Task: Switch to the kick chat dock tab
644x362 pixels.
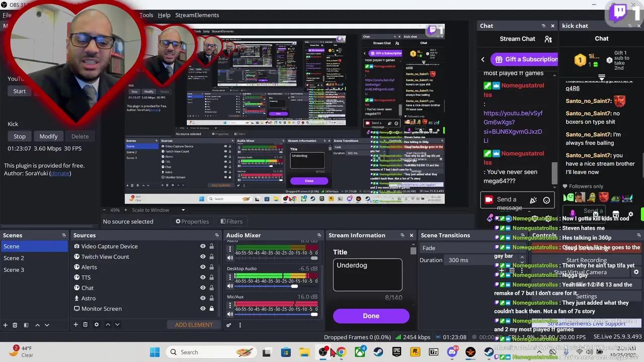Action: tap(575, 26)
